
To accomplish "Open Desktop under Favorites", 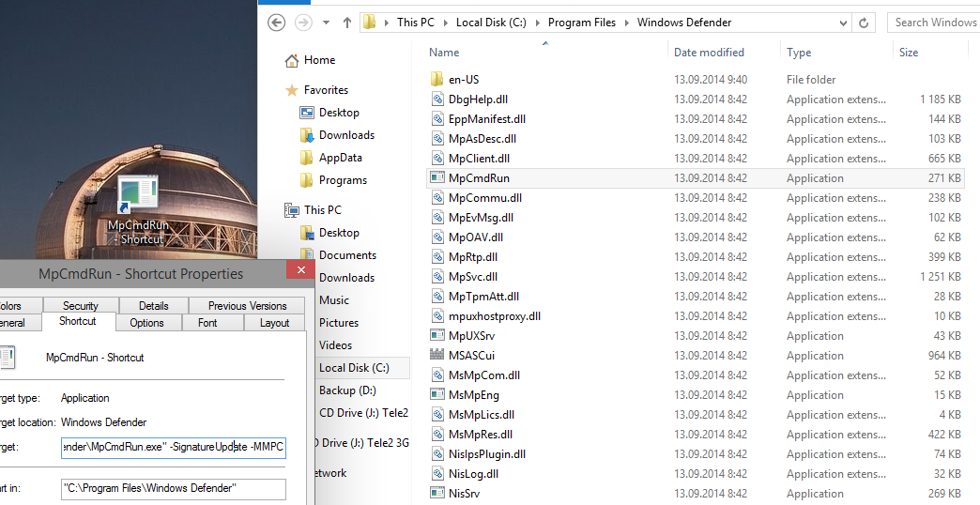I will pyautogui.click(x=339, y=113).
